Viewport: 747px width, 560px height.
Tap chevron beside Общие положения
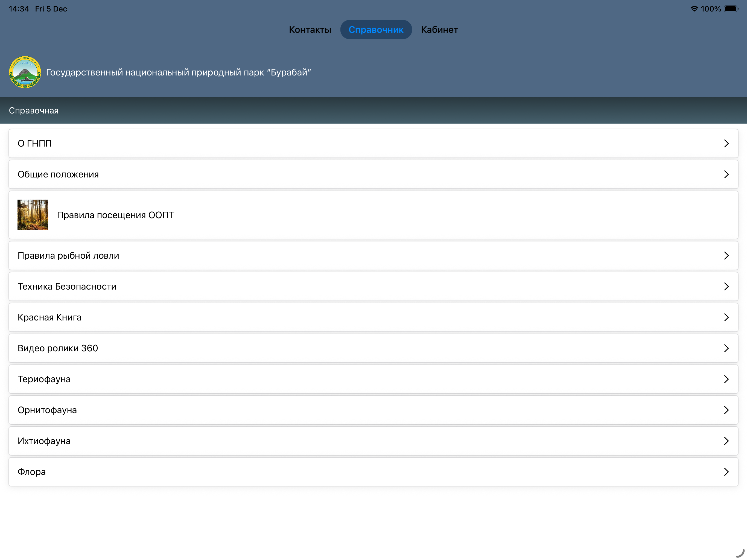click(x=726, y=174)
